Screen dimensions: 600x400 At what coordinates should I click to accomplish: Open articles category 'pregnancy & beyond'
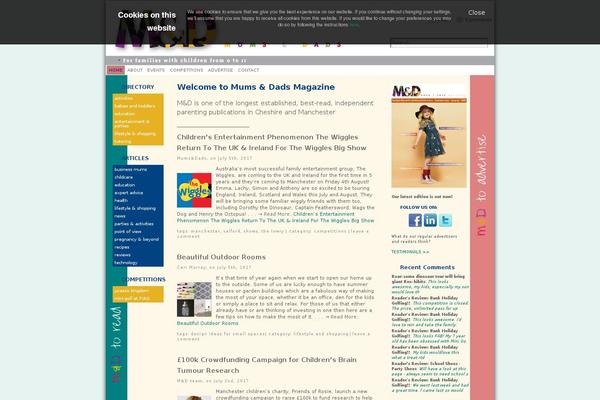[136, 239]
